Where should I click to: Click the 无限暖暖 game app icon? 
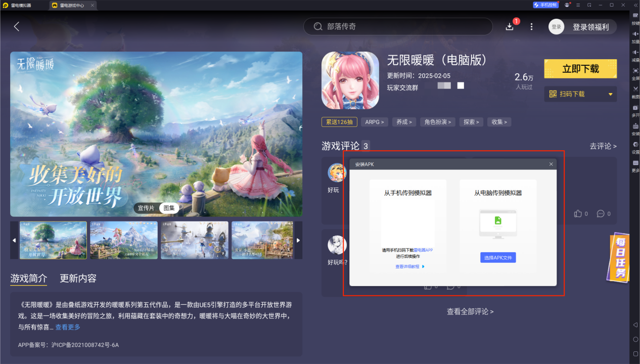coord(350,80)
